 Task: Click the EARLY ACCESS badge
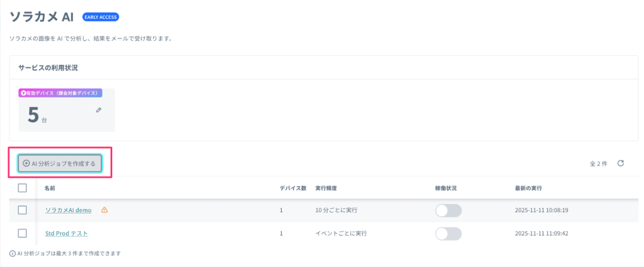tap(101, 17)
